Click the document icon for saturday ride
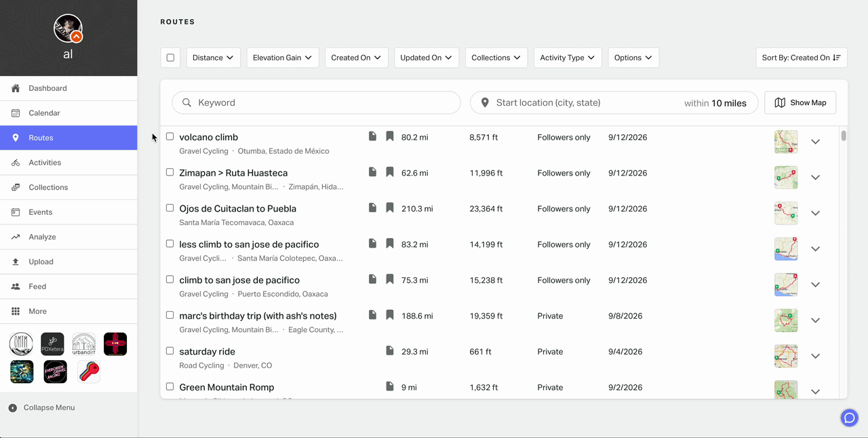The height and width of the screenshot is (438, 868). tap(390, 351)
